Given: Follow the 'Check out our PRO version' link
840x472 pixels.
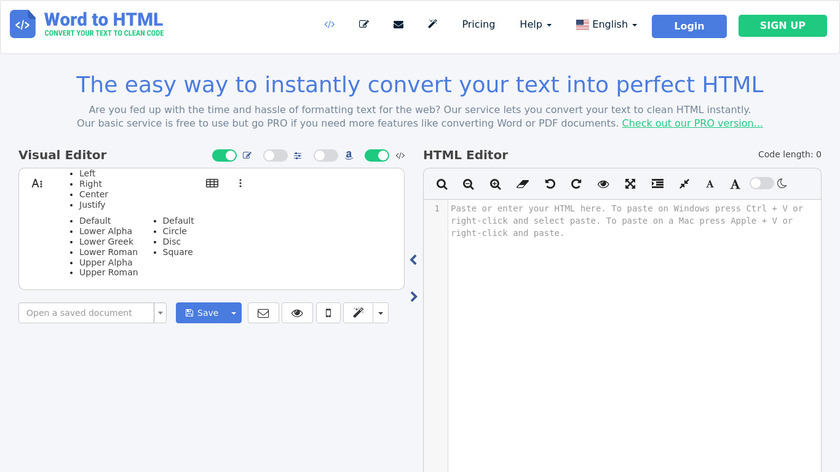Looking at the screenshot, I should pyautogui.click(x=692, y=123).
